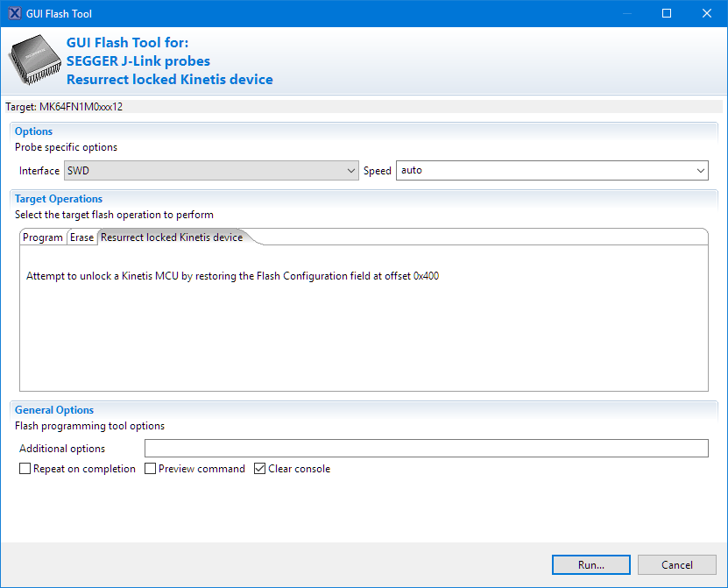728x588 pixels.
Task: Click the GUI Flash Tool title bar icon
Action: [14, 14]
